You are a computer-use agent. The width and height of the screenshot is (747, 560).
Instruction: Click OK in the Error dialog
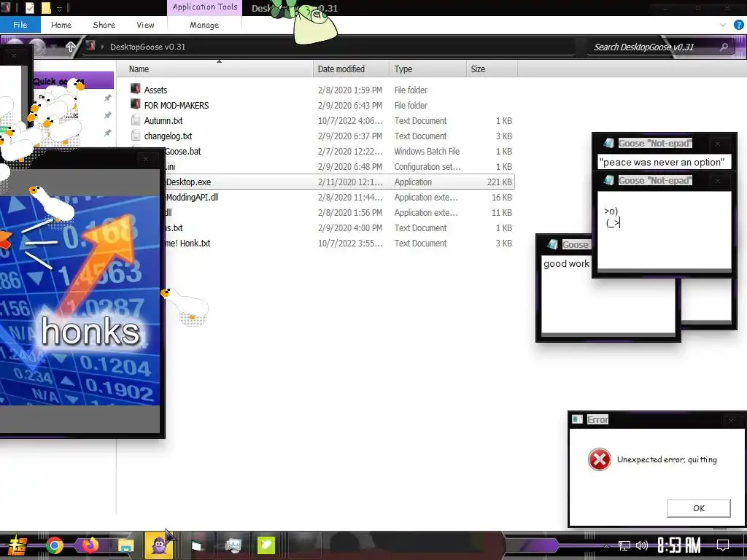698,508
